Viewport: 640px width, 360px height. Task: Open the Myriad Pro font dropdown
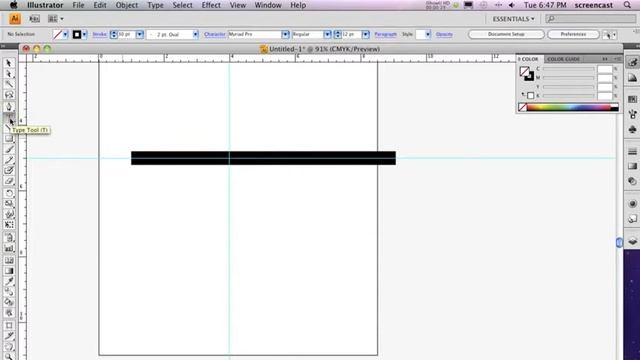pyautogui.click(x=285, y=35)
